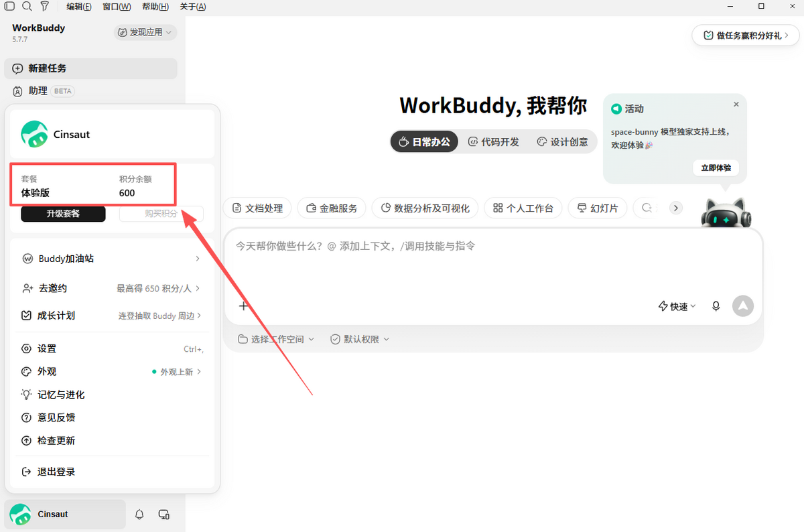Open the notification bell icon

[x=139, y=515]
